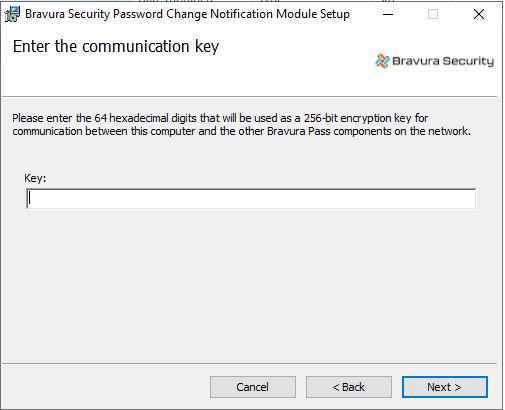Focus the Key text field
The height and width of the screenshot is (410, 505).
[x=251, y=199]
